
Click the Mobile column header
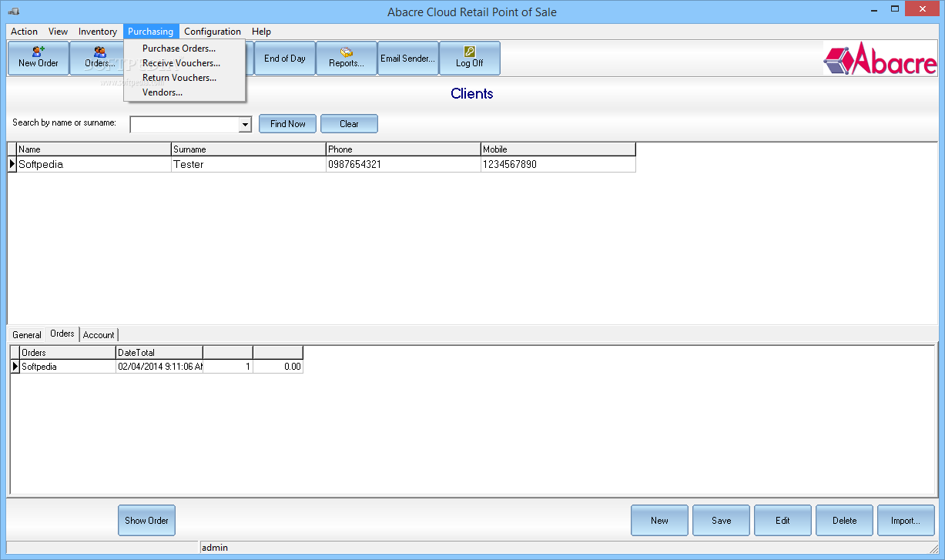(x=558, y=149)
